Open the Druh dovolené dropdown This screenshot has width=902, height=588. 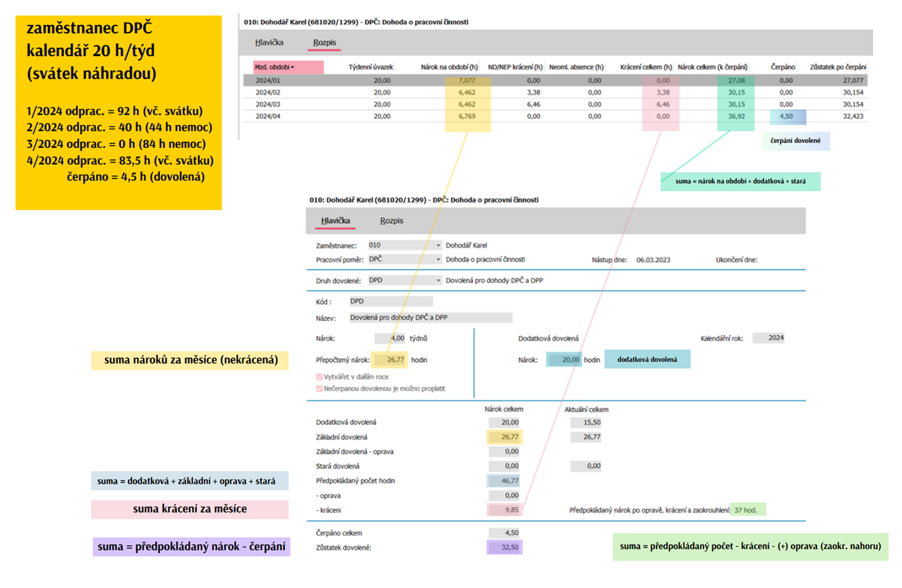tap(438, 281)
